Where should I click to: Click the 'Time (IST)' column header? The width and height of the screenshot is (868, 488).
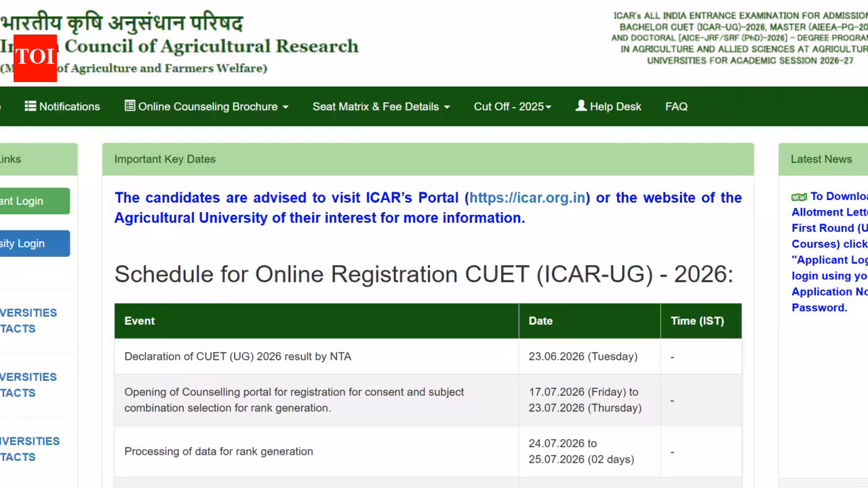[701, 321]
